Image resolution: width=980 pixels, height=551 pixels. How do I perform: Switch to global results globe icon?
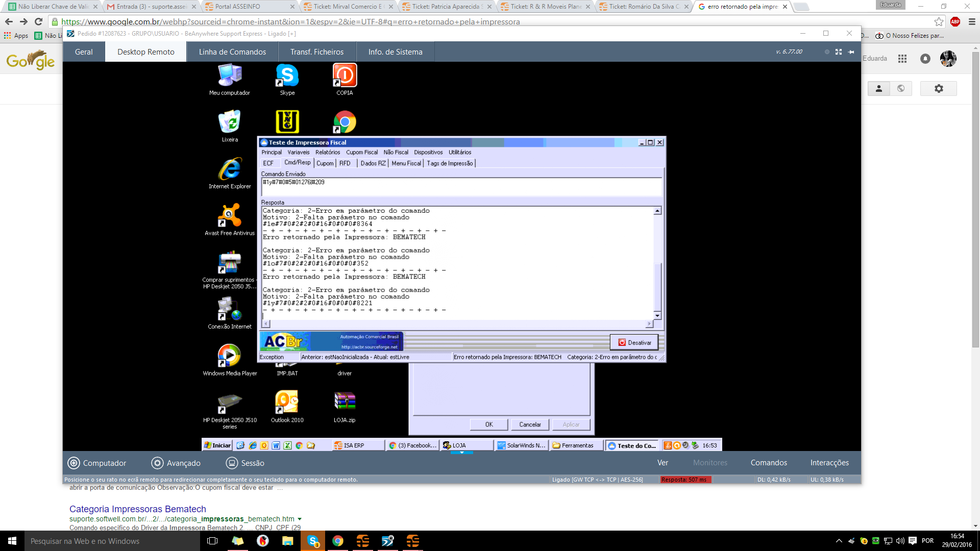pos(901,89)
